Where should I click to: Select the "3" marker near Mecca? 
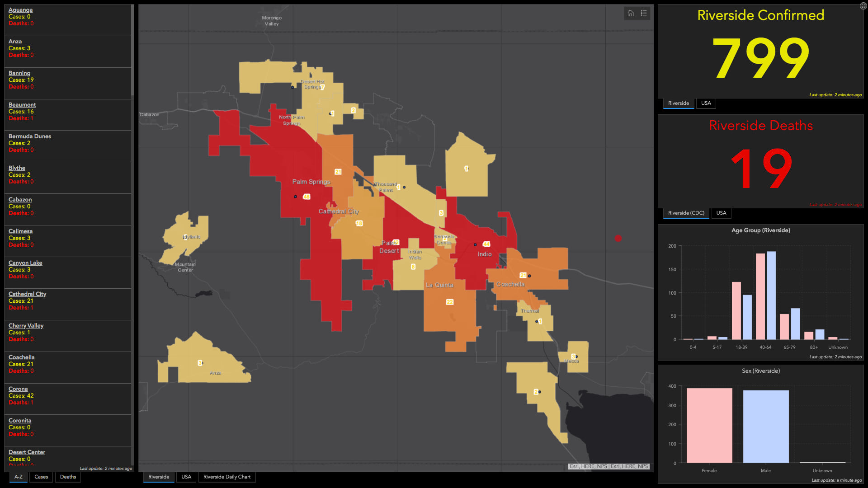pyautogui.click(x=575, y=356)
